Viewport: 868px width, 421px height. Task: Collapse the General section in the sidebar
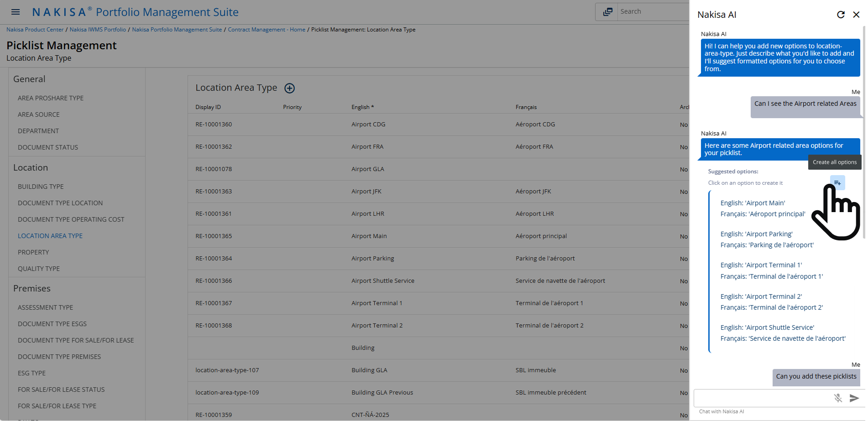pyautogui.click(x=29, y=79)
